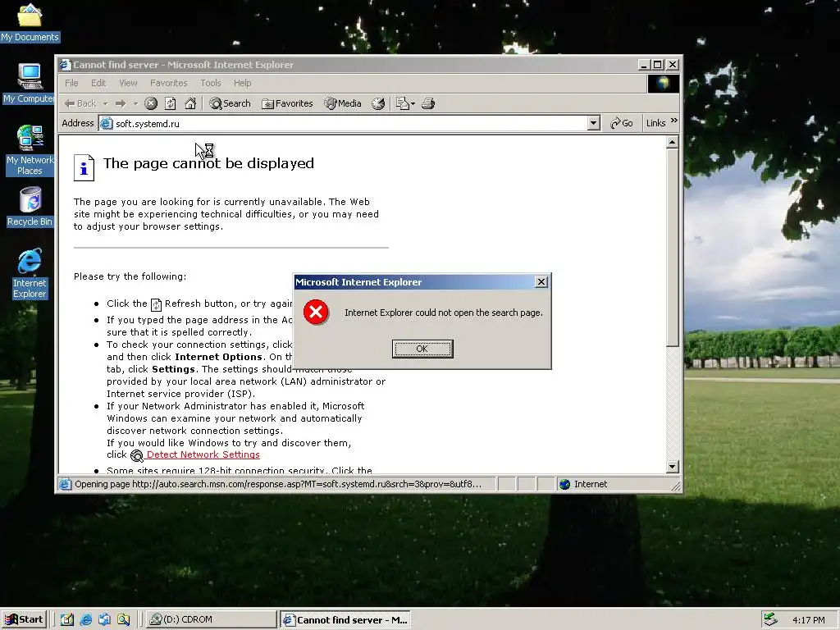
Task: Open the View menu
Action: [x=128, y=83]
